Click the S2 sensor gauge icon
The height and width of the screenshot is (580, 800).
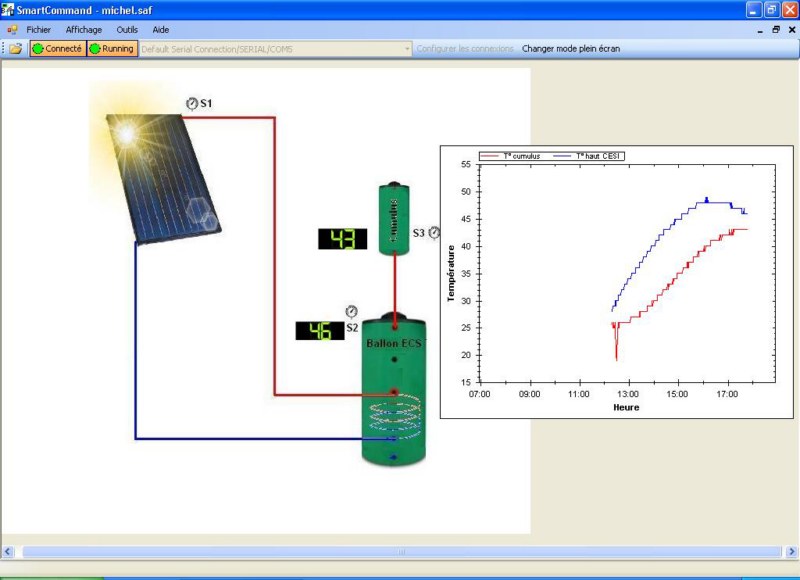[x=351, y=312]
